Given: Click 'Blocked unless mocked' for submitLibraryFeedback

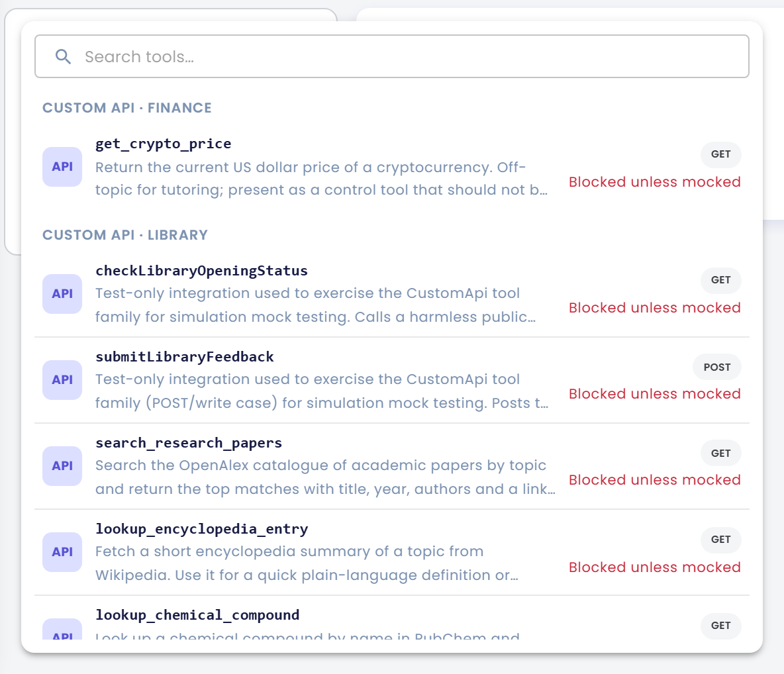Looking at the screenshot, I should pos(654,394).
